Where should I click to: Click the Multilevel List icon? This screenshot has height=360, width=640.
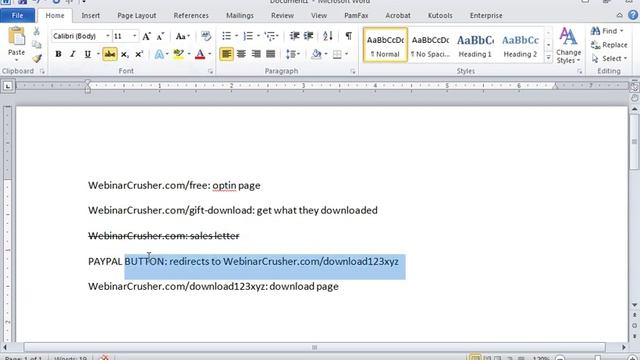[x=270, y=36]
